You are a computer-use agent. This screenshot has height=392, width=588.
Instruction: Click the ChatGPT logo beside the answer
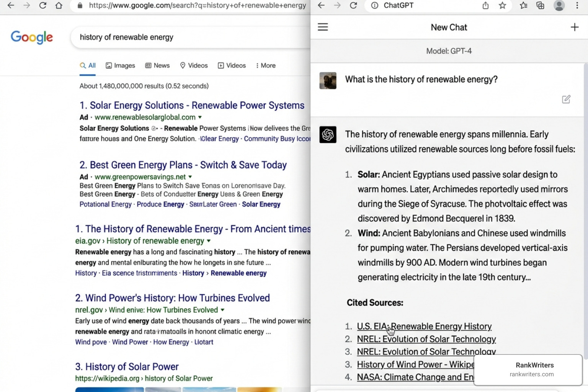click(x=328, y=135)
